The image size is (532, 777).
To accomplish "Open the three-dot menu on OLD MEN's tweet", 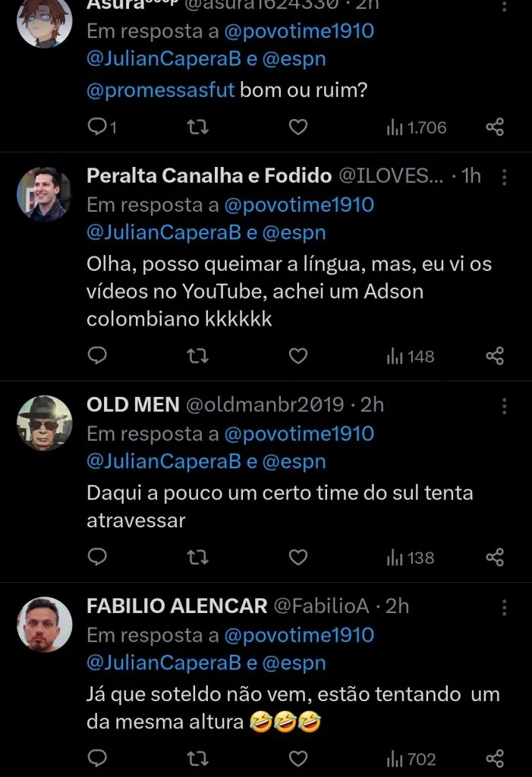I will coord(504,406).
